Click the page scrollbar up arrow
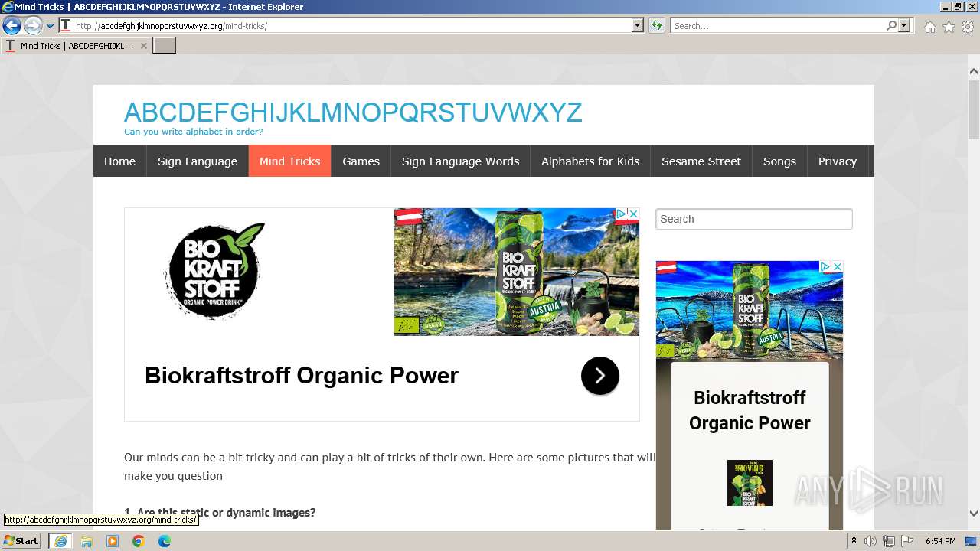Viewport: 980px width, 551px height. (x=974, y=71)
